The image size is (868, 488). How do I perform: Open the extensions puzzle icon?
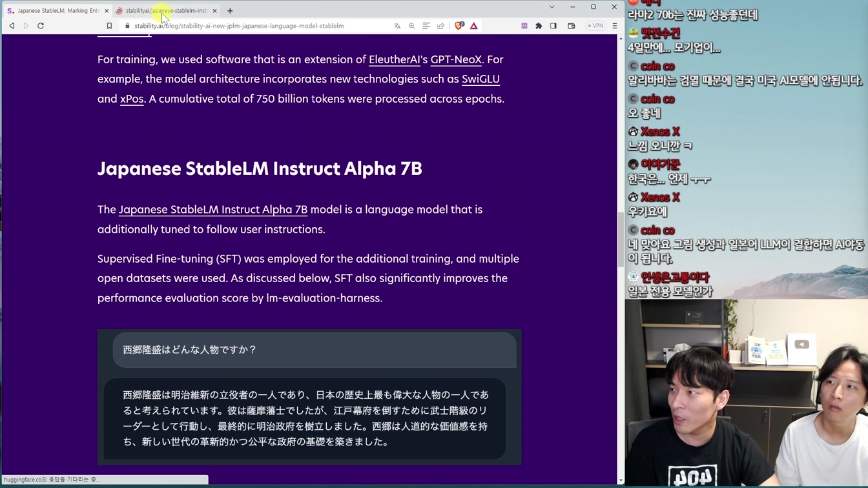[539, 26]
